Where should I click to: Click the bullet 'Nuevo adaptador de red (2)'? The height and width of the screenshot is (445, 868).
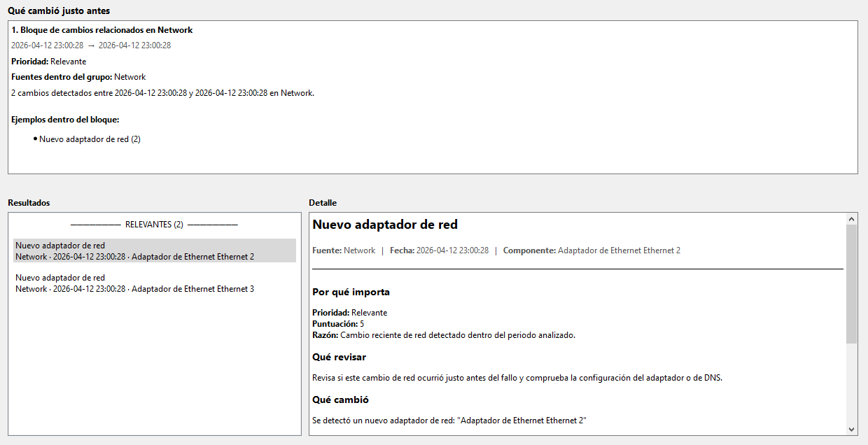coord(90,139)
